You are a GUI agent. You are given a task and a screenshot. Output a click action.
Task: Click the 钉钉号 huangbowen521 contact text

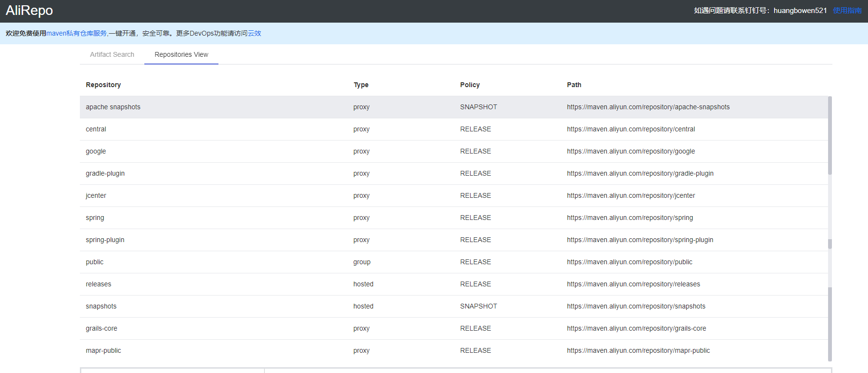click(760, 11)
